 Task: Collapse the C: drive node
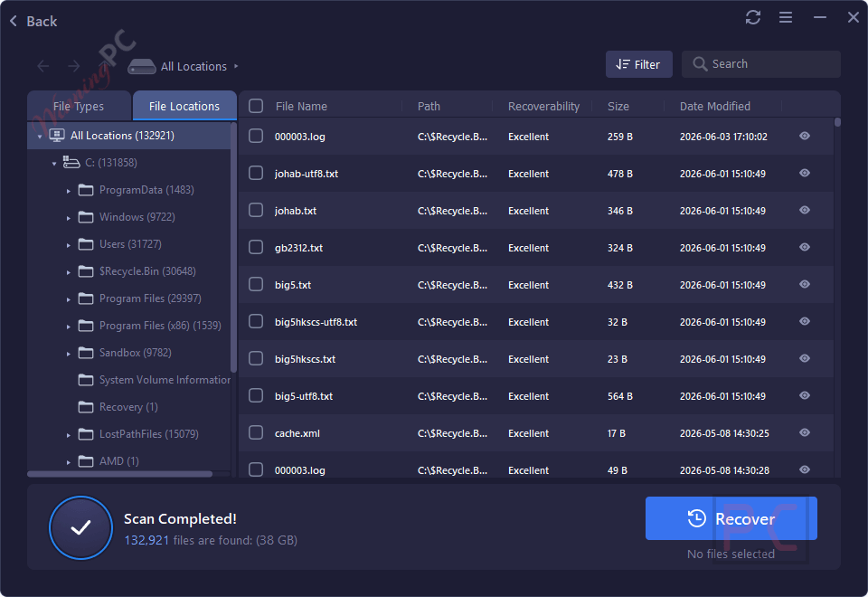53,164
